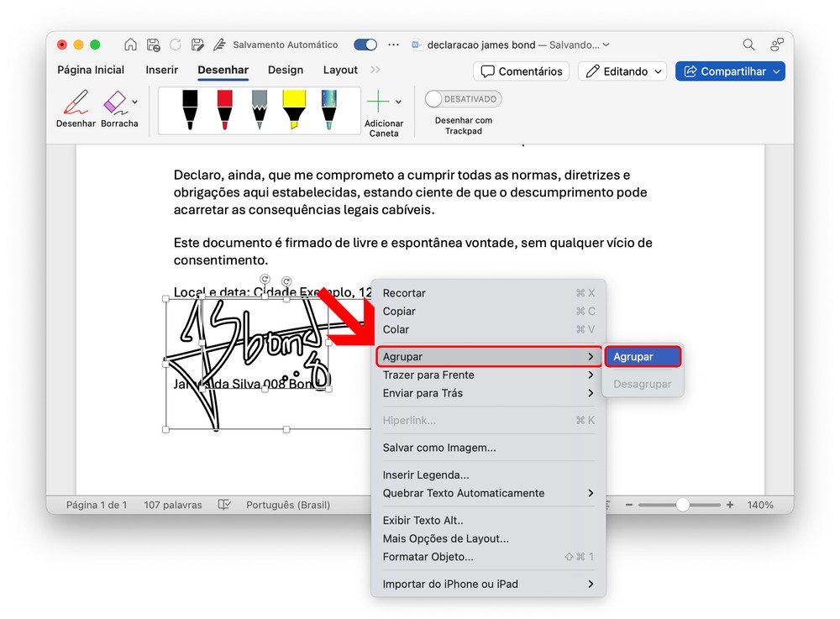Pick the black pen
Viewport: 840px width, 619px height.
(x=190, y=109)
